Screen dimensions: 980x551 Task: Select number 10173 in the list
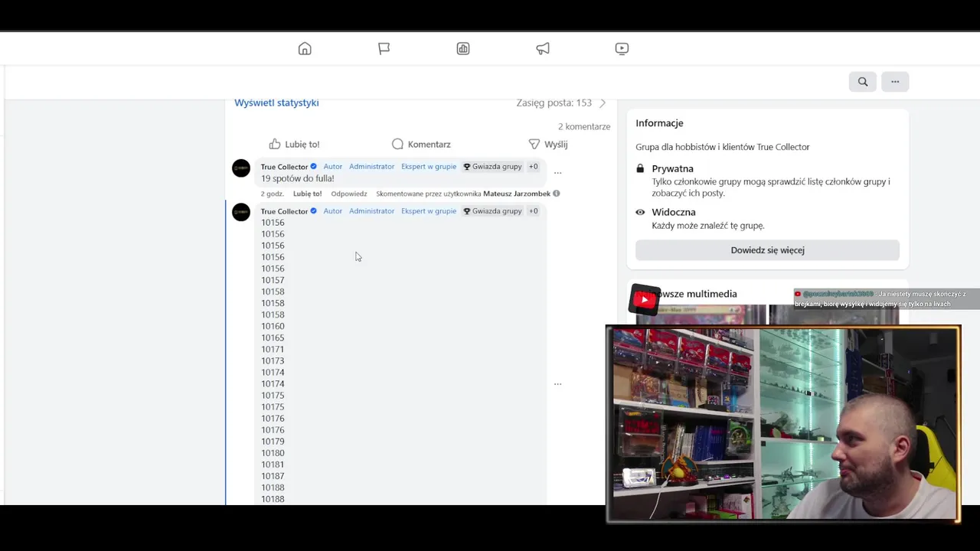273,360
